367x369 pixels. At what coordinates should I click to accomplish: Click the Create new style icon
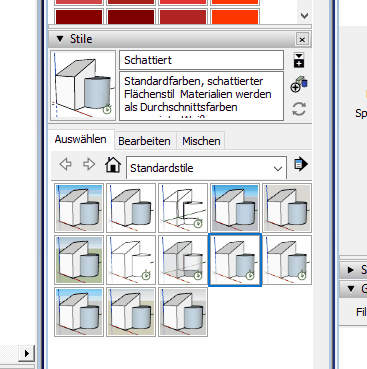(x=299, y=85)
